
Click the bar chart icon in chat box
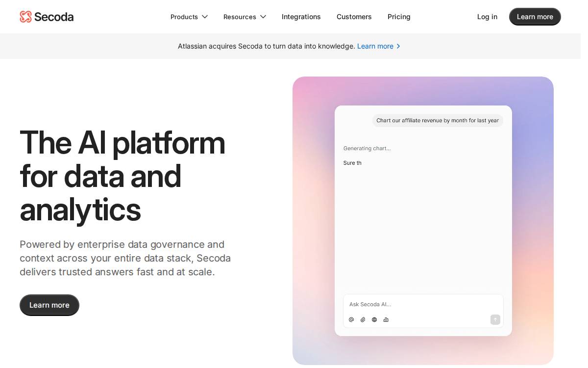click(386, 319)
